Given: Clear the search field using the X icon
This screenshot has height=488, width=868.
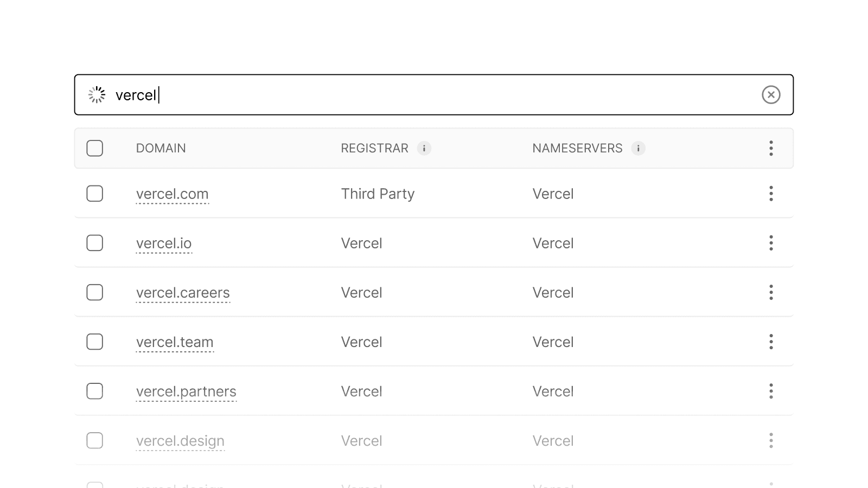Looking at the screenshot, I should 771,94.
